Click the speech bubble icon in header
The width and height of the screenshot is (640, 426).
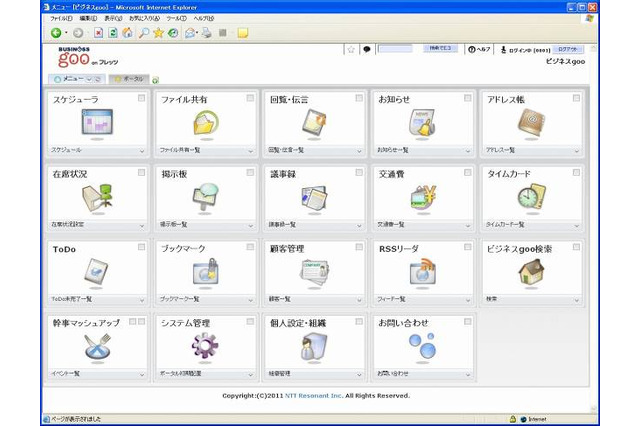(367, 49)
